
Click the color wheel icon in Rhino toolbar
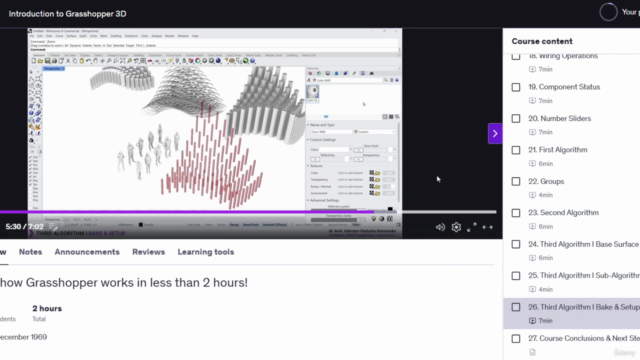[x=198, y=61]
